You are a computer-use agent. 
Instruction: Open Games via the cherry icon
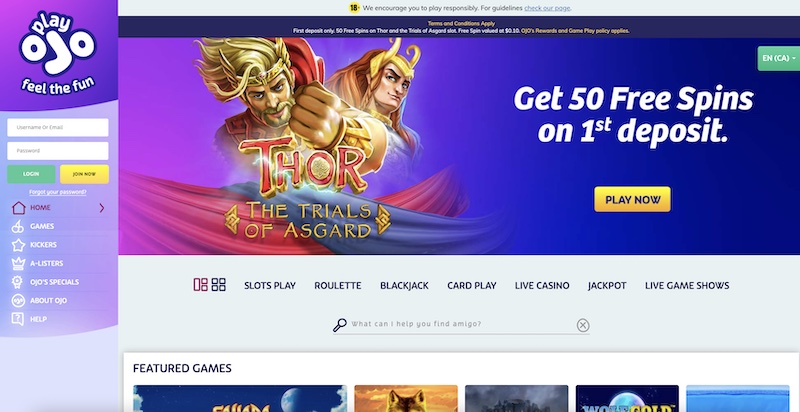click(x=18, y=226)
